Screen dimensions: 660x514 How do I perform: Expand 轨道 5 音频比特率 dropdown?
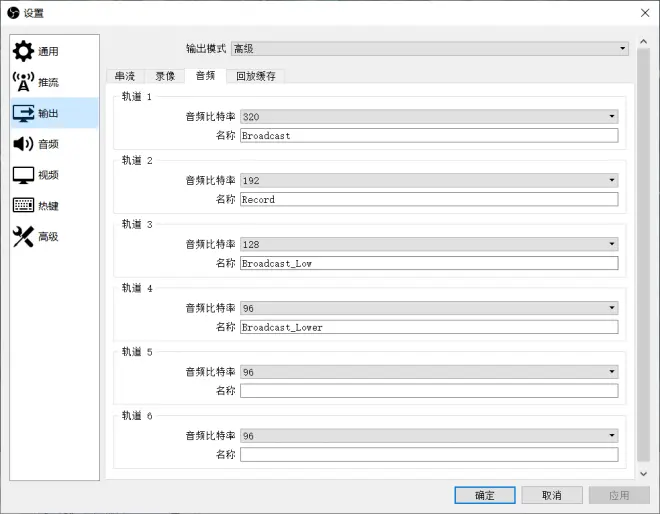point(429,372)
